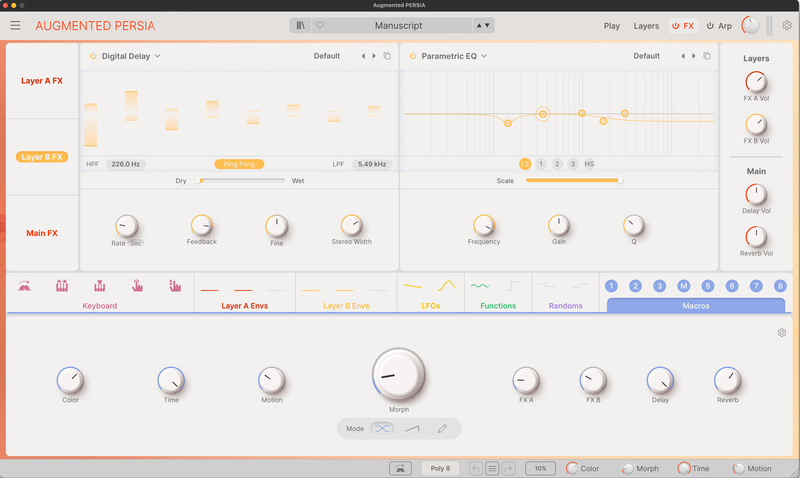Image resolution: width=800 pixels, height=478 pixels.
Task: Open 10% CPU meter box
Action: pos(540,468)
